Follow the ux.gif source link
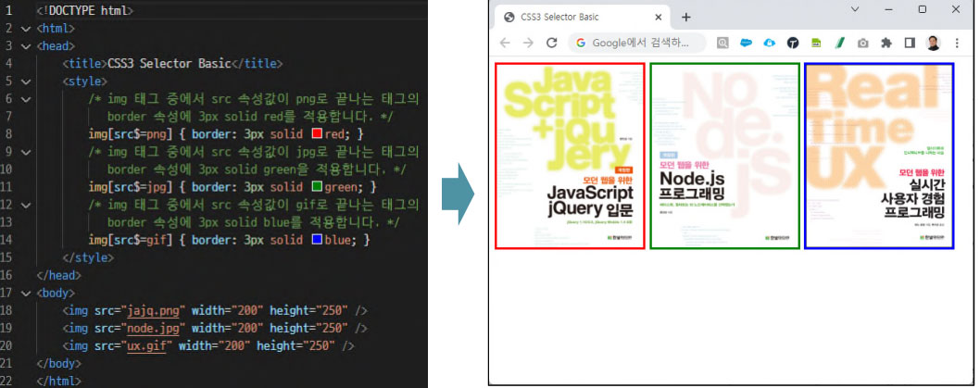Screen dimensions: 980x388 (145, 345)
